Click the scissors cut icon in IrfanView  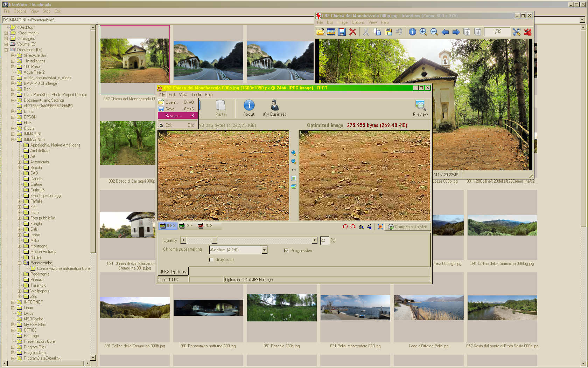366,32
